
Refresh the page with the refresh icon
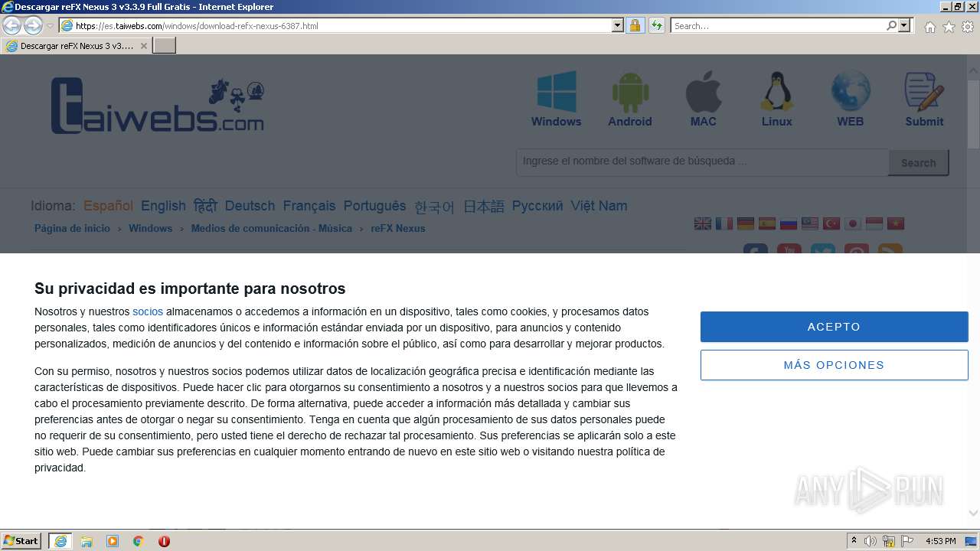pos(656,25)
